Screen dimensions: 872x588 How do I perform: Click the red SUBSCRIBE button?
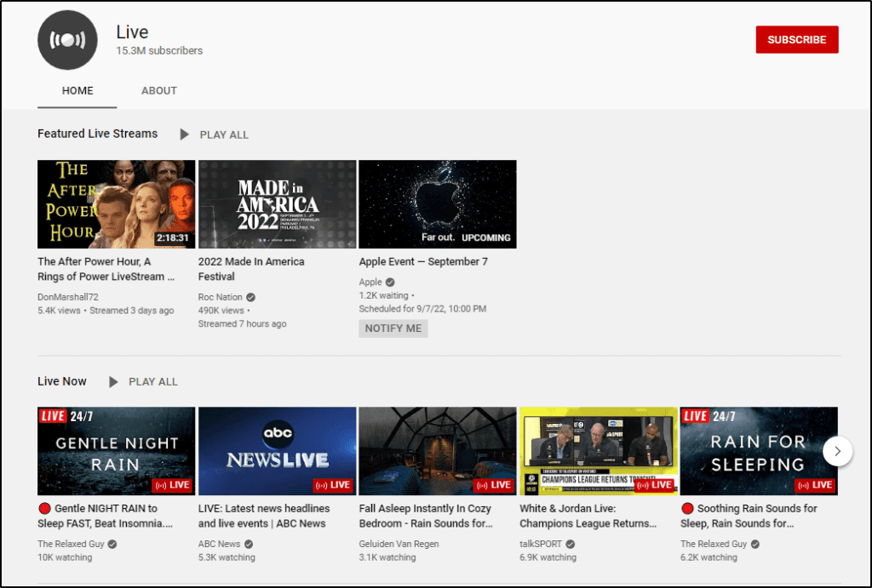coord(797,39)
